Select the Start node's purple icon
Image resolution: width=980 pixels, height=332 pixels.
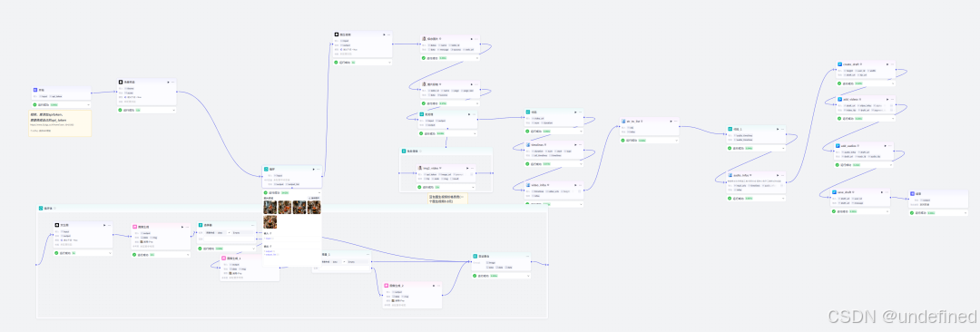point(35,90)
